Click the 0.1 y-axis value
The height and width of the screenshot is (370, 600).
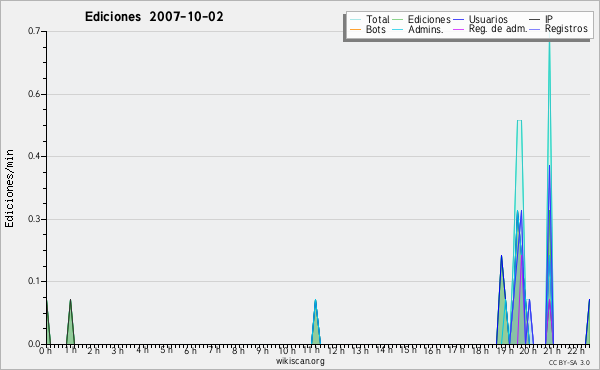click(34, 281)
